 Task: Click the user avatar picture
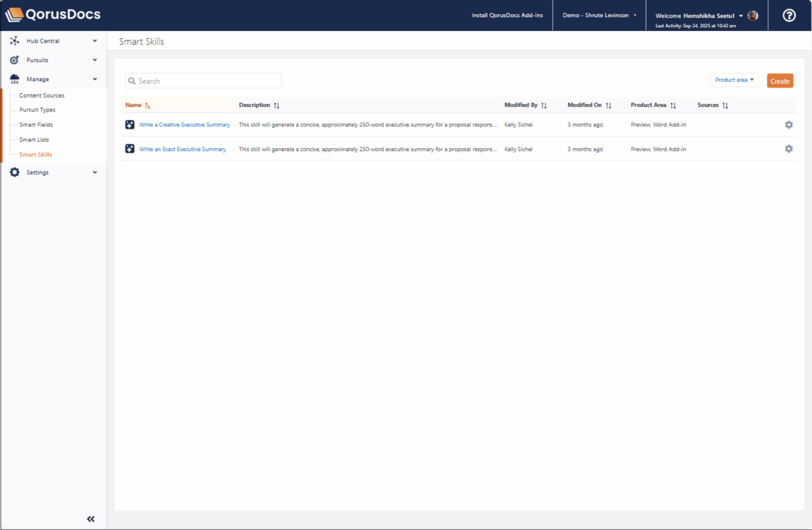(753, 16)
